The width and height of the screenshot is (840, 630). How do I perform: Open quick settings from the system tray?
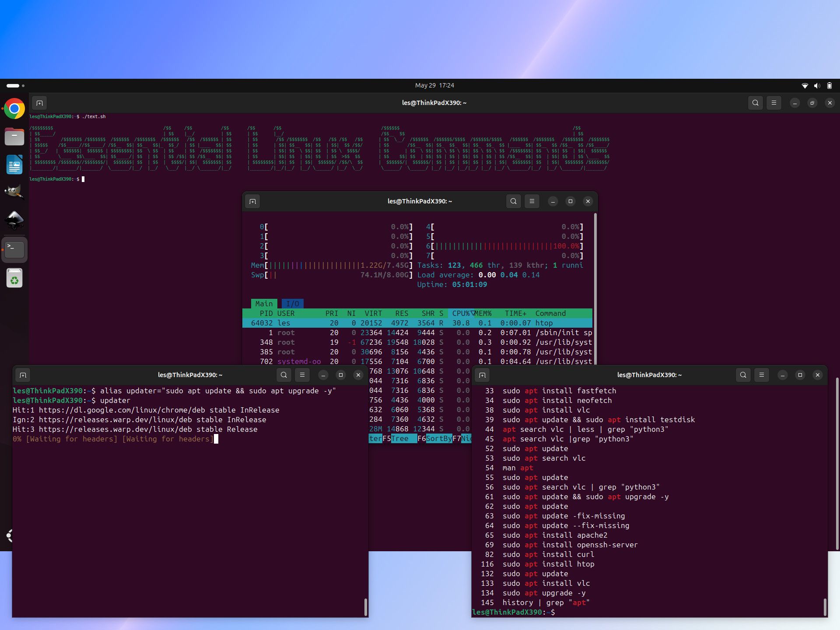point(816,85)
